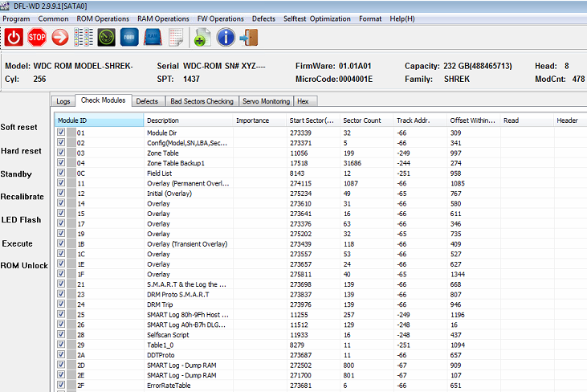Click the Soft reset button
Viewport: 587px width, 392px height.
point(18,127)
